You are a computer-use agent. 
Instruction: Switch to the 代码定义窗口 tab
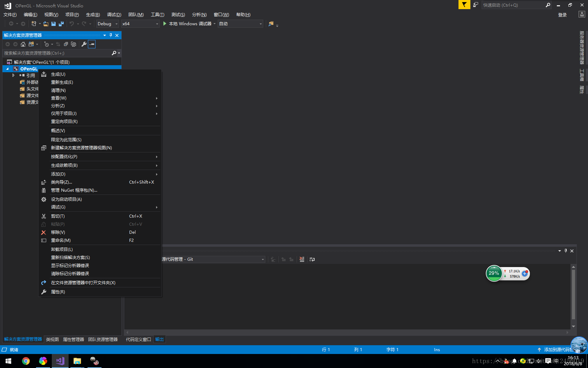(139, 339)
